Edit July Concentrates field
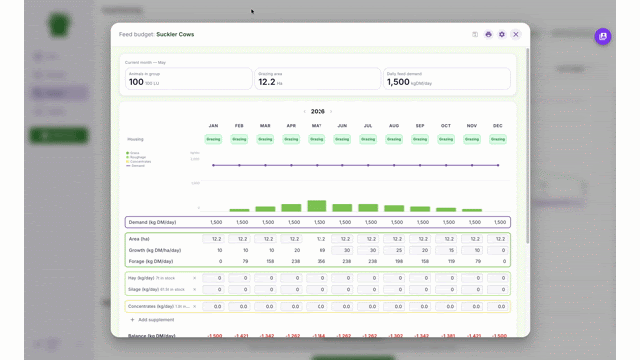640x360 pixels. pyautogui.click(x=368, y=307)
